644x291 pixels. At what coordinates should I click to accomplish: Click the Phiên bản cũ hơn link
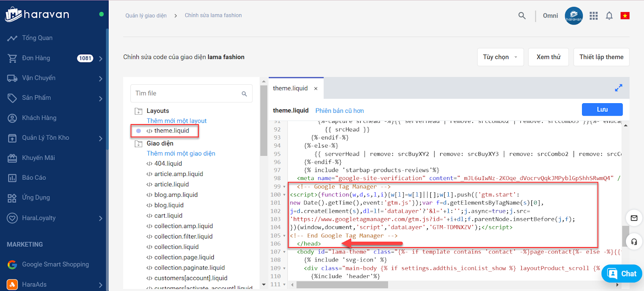339,111
